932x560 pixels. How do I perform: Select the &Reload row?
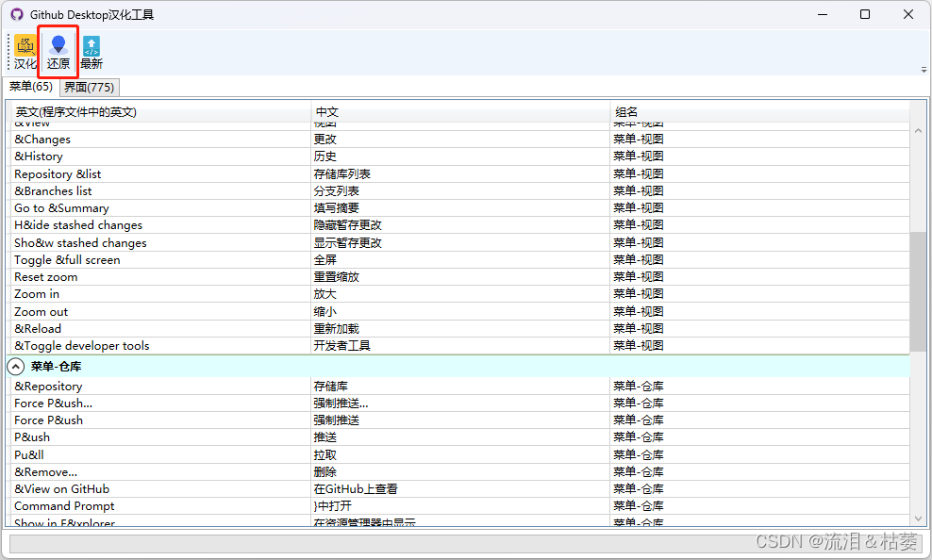pos(460,328)
